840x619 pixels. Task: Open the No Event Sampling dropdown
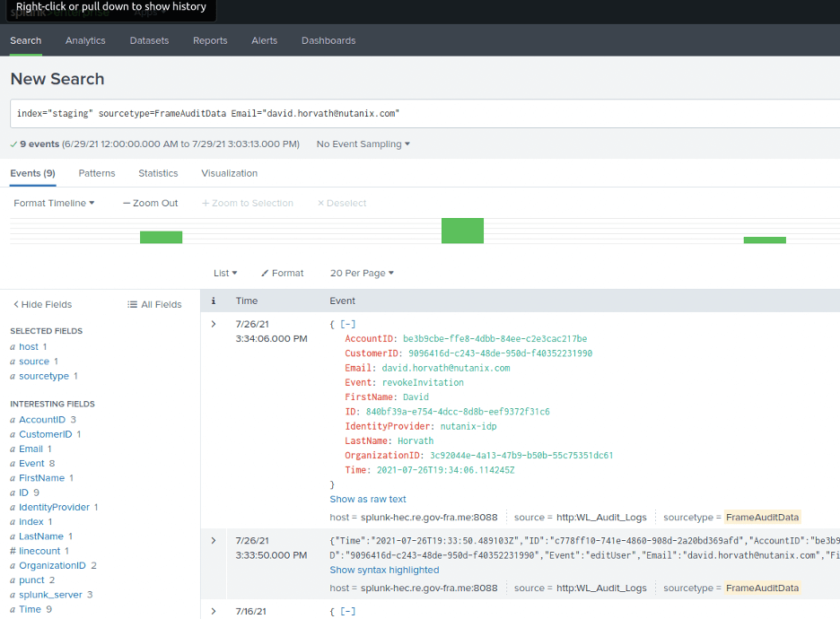click(363, 144)
